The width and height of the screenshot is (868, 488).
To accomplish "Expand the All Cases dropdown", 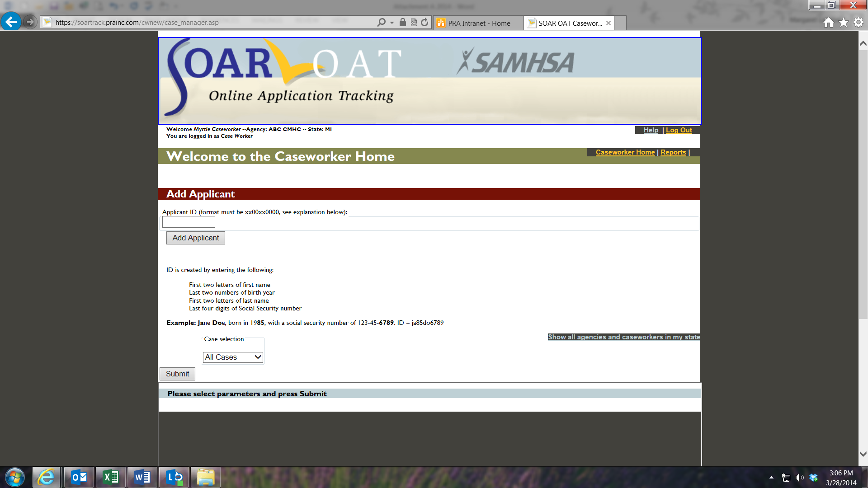I will pyautogui.click(x=233, y=357).
